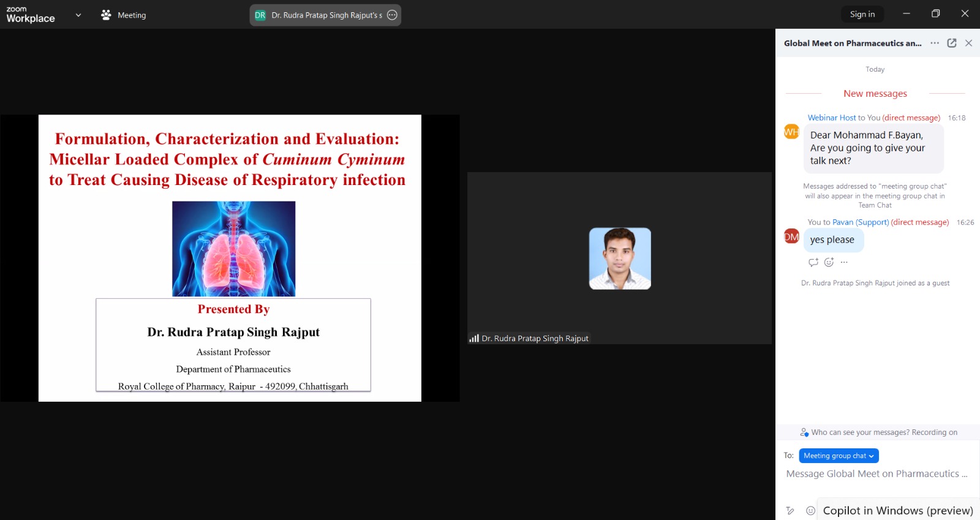Open chat panel more options ellipsis
Viewport: 980px width, 520px height.
pyautogui.click(x=934, y=43)
